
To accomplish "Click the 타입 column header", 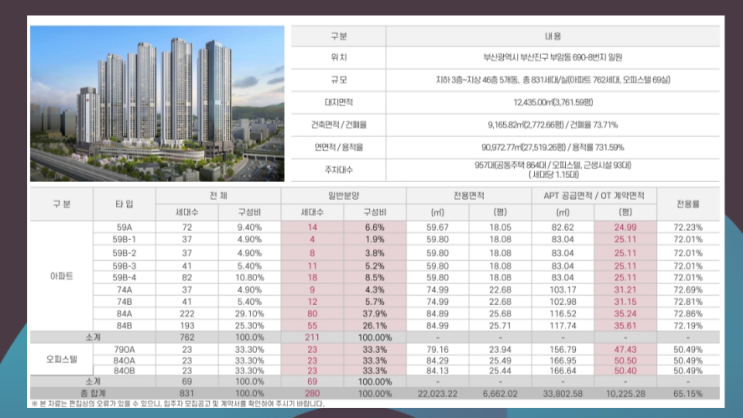I will [x=124, y=204].
